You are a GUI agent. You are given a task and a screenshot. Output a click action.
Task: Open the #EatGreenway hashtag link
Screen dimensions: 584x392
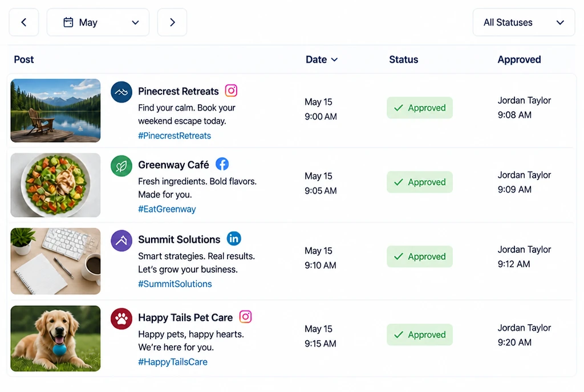[x=167, y=209]
